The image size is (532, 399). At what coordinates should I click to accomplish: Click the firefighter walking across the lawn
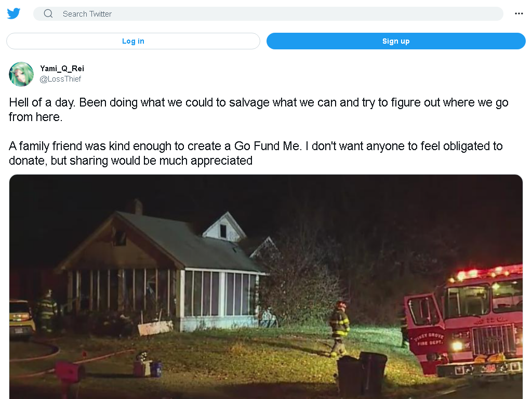click(x=339, y=329)
